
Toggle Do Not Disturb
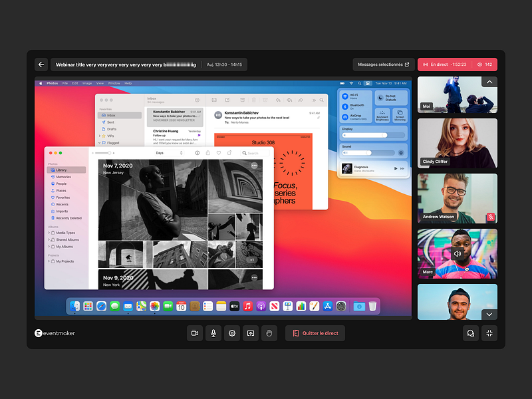tap(391, 98)
